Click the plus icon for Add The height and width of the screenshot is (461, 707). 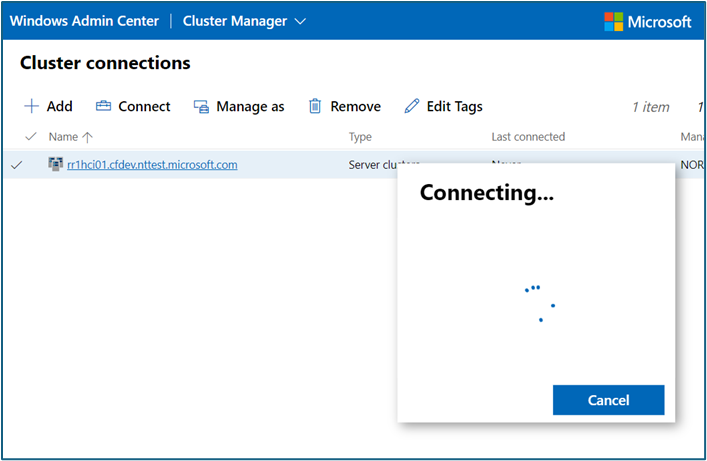31,106
